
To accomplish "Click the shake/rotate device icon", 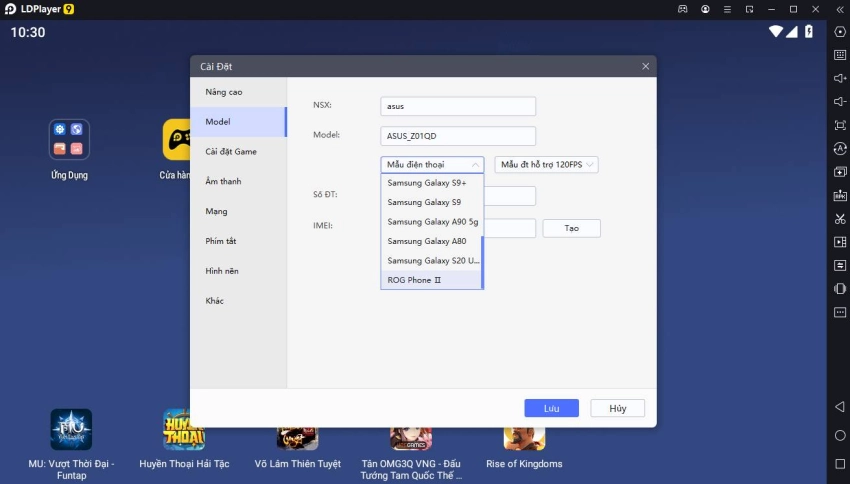I will click(x=840, y=289).
